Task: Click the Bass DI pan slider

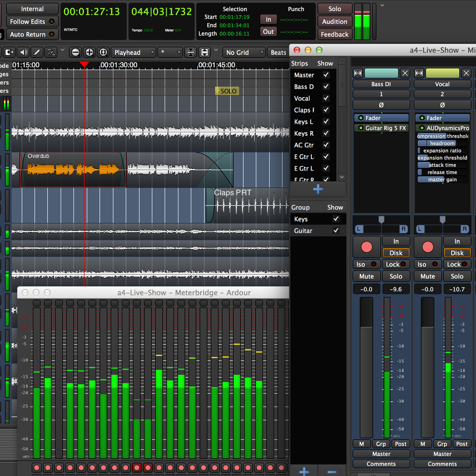Action: (x=381, y=229)
